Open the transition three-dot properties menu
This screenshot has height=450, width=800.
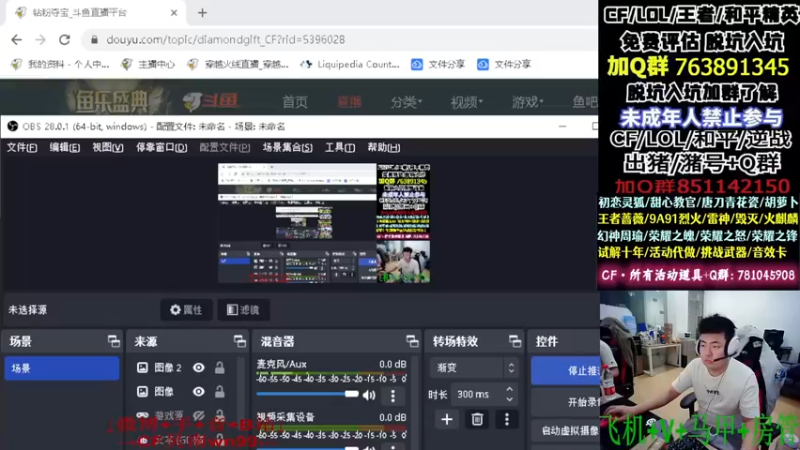coord(507,419)
